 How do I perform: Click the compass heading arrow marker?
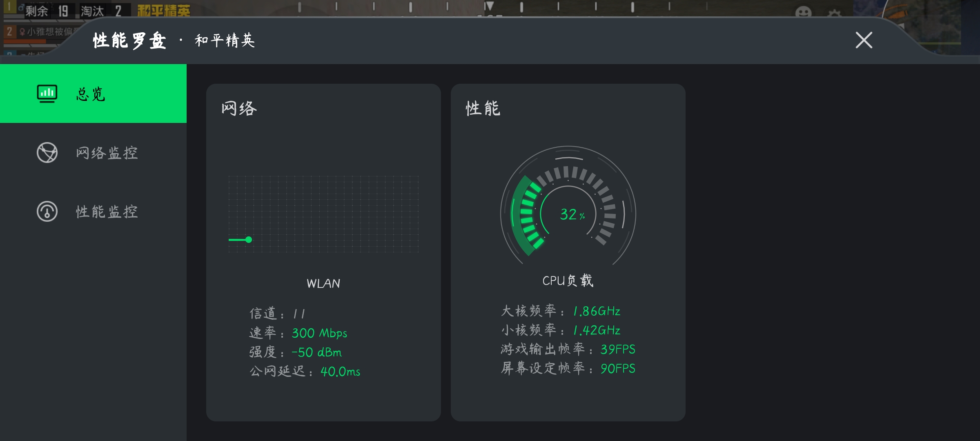pos(489,6)
